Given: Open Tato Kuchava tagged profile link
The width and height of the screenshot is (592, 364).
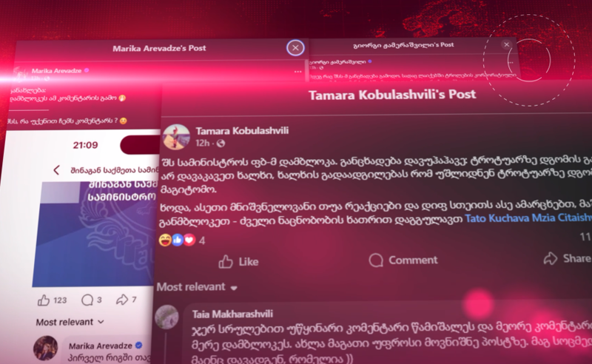Looking at the screenshot, I should (497, 218).
